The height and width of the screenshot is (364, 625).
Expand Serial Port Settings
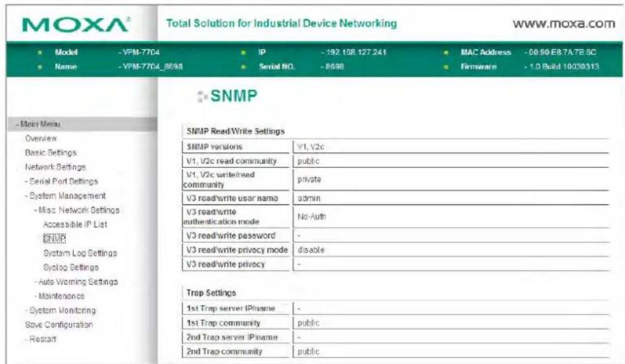pyautogui.click(x=63, y=181)
